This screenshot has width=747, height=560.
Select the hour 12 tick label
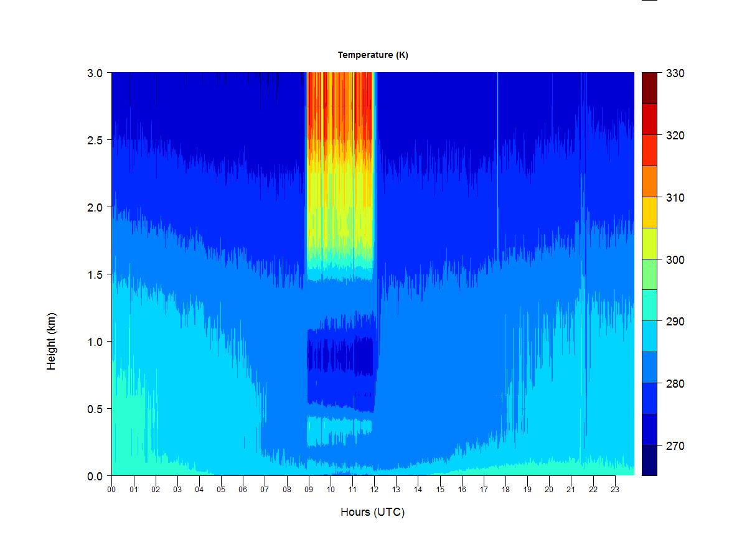[x=374, y=490]
